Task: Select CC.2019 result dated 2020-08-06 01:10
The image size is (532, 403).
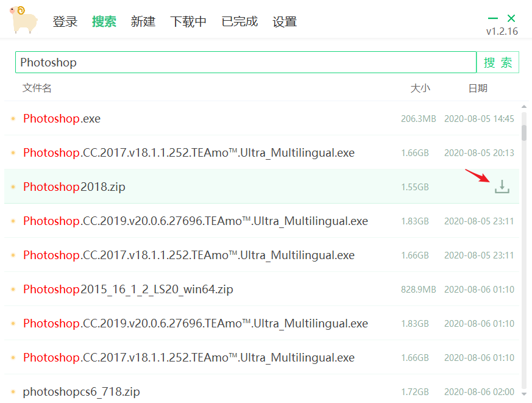Action: click(261, 323)
